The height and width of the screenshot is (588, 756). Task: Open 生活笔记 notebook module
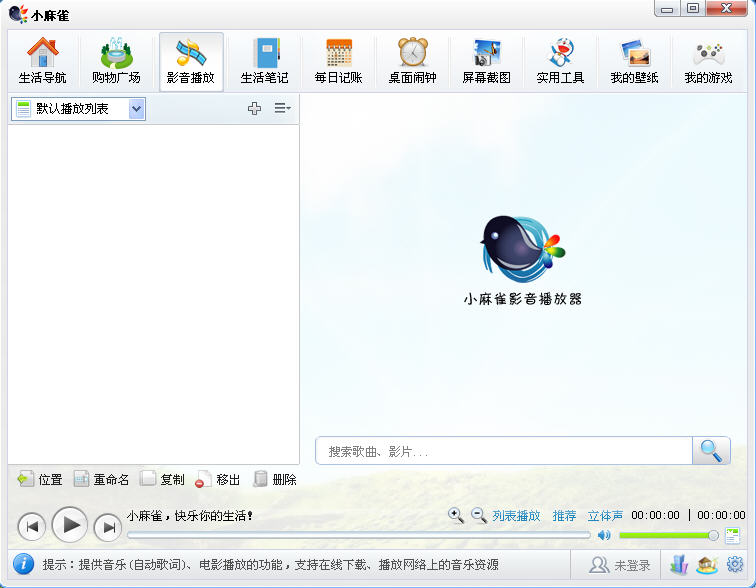[264, 61]
